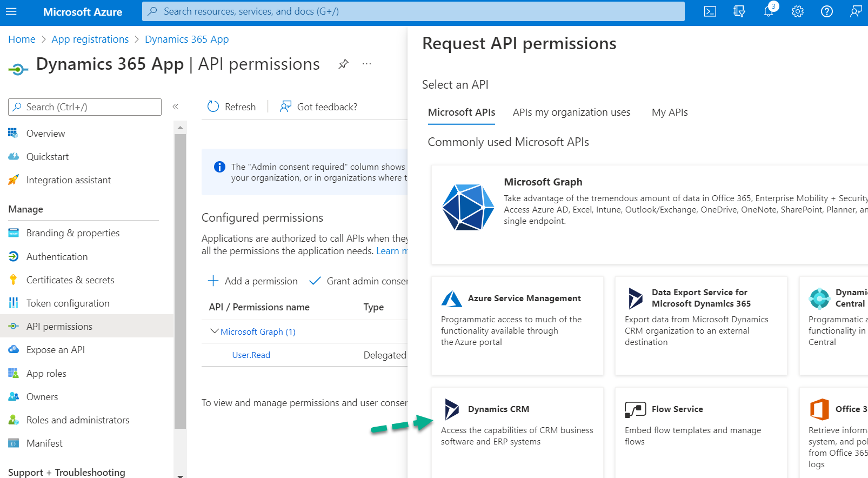Click the Type column header
868x478 pixels.
[x=373, y=307]
